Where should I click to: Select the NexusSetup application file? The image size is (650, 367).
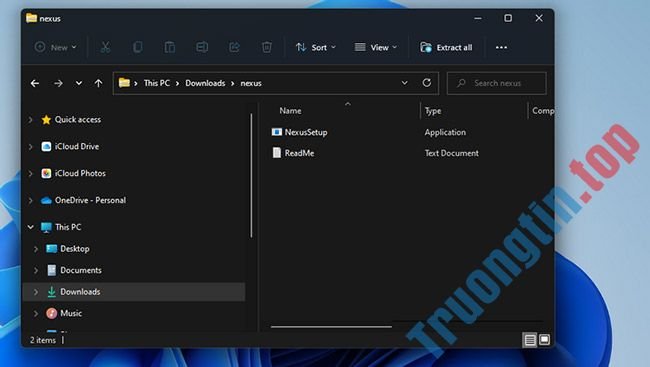coord(306,132)
